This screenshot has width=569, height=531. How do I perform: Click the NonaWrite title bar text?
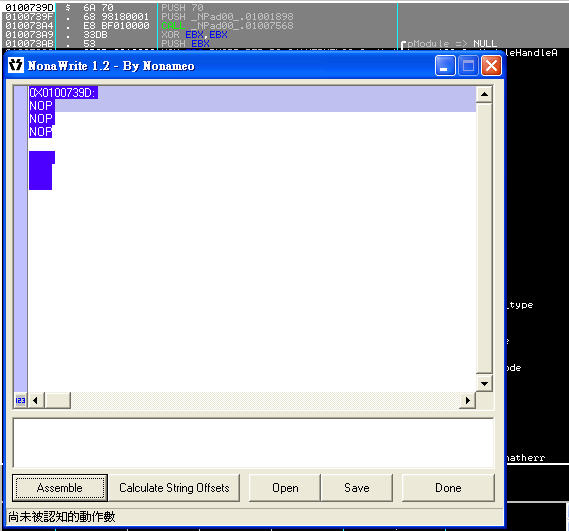click(x=111, y=66)
